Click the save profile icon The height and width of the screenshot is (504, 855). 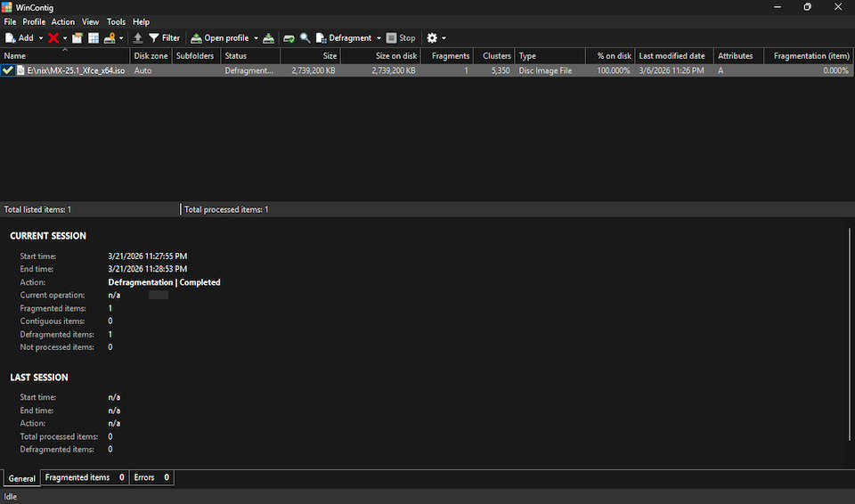tap(269, 38)
